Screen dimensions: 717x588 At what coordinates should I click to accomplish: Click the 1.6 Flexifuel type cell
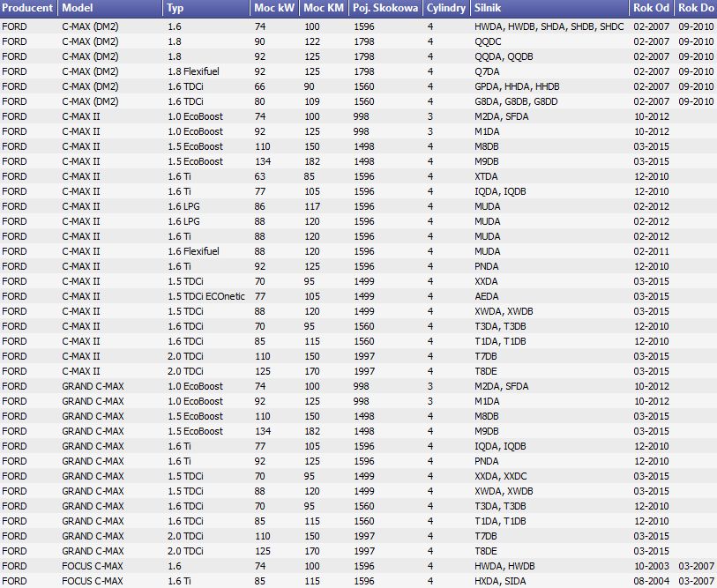coord(193,251)
